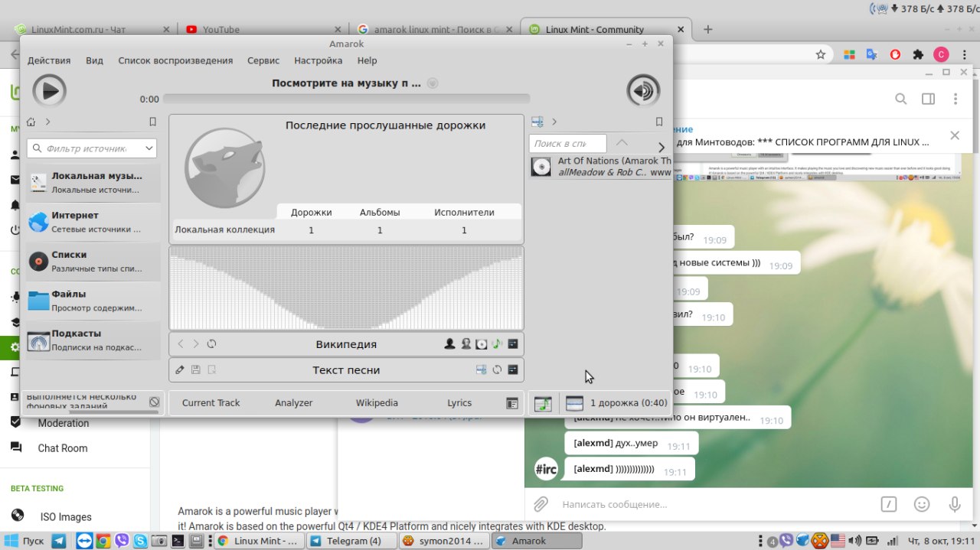980x550 pixels.
Task: Click the Wikipedia applet back arrow
Action: (x=181, y=344)
